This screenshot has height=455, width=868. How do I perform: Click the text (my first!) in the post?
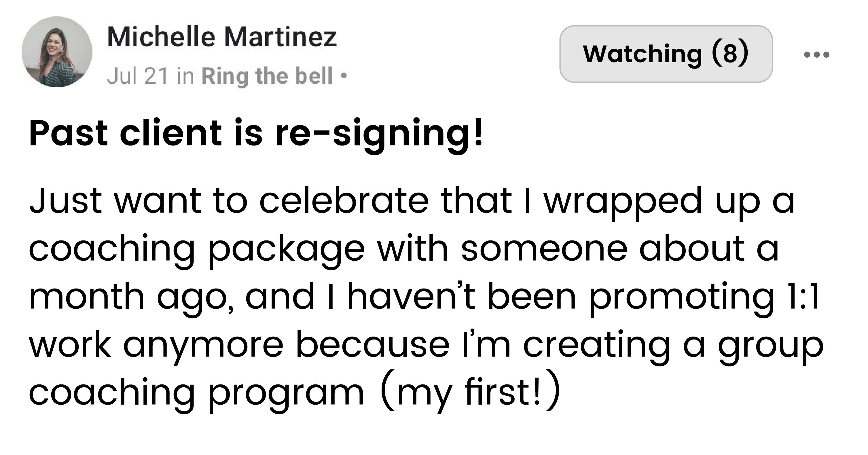tap(470, 392)
